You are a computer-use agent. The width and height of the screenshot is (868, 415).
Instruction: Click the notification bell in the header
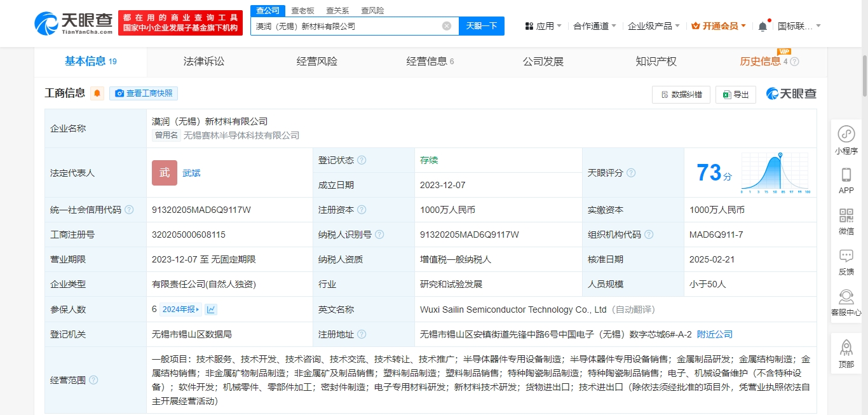tap(763, 26)
